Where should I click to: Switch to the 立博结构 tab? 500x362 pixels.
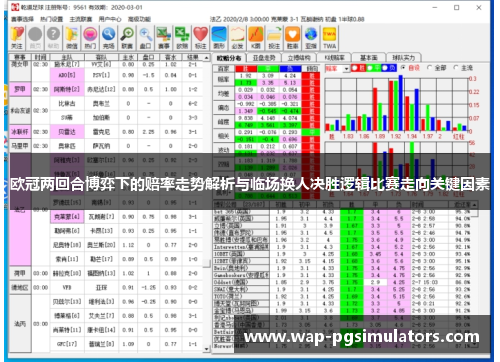299,58
